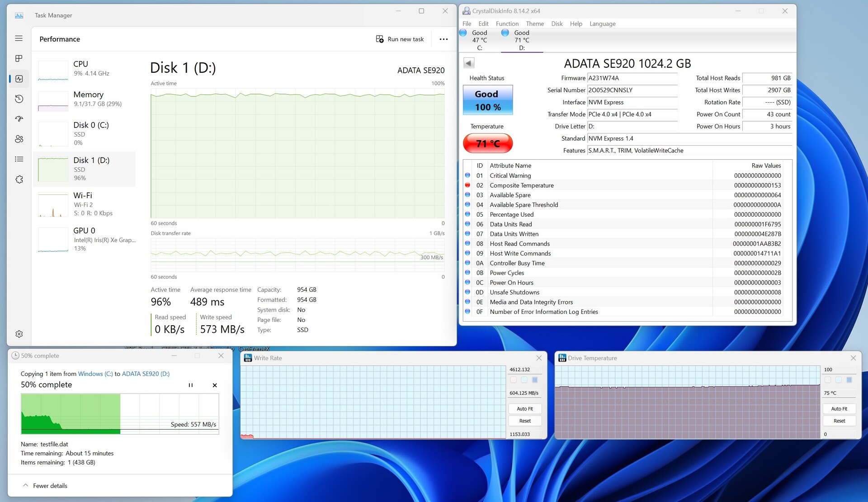Open Function menu in CrystalDiskInfo
868x502 pixels.
click(x=507, y=24)
